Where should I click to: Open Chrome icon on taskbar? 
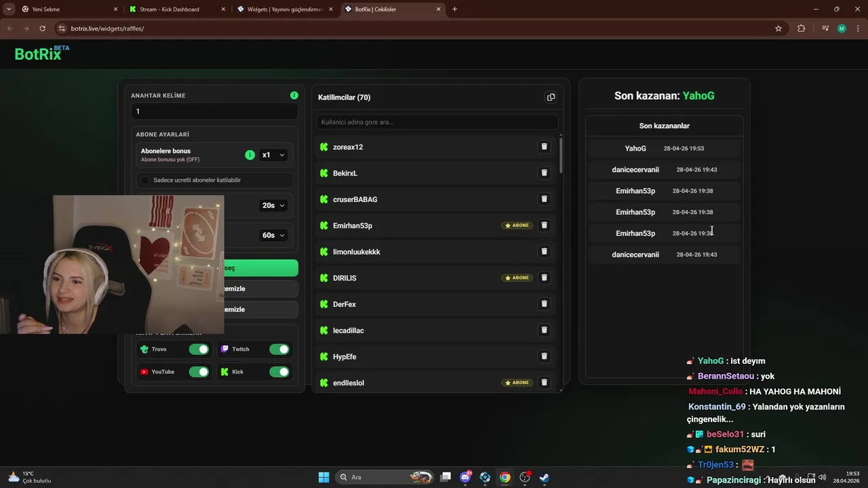coord(505,477)
